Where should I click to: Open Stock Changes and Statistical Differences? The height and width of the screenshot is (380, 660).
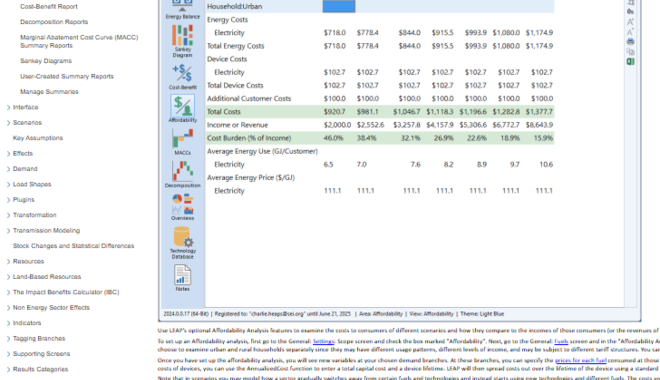point(73,246)
